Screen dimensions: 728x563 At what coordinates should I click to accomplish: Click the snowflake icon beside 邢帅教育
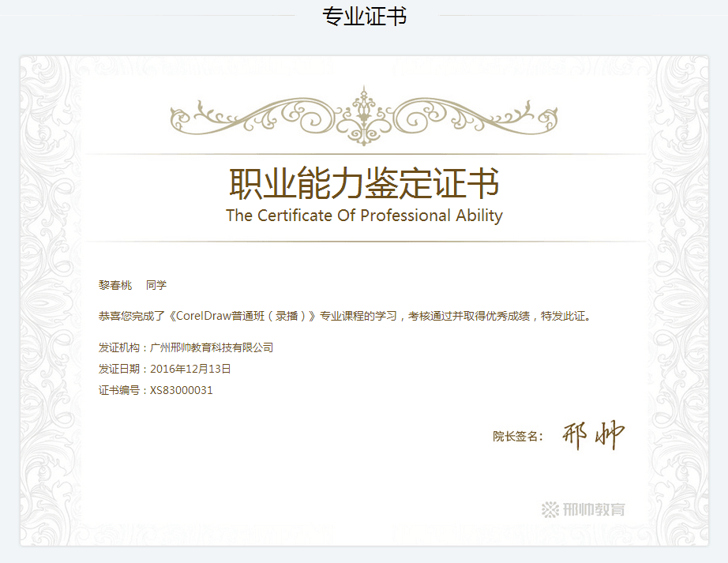pyautogui.click(x=550, y=509)
